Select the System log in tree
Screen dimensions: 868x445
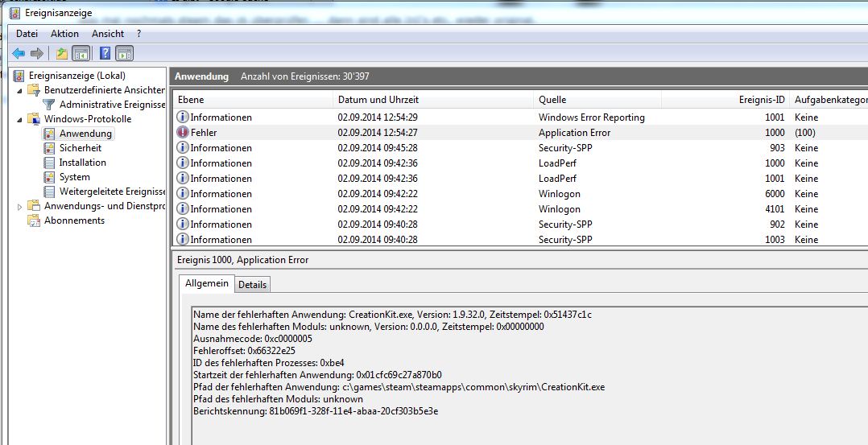point(74,177)
